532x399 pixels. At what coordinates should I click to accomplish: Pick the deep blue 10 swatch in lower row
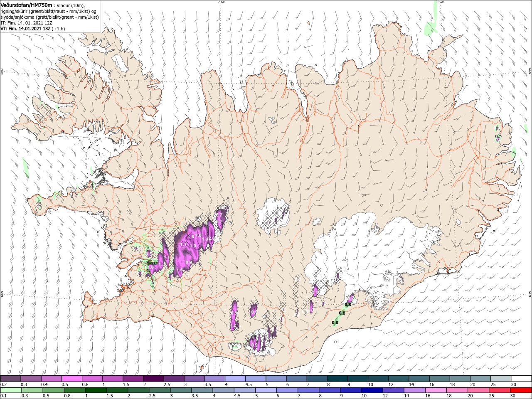(x=372, y=390)
